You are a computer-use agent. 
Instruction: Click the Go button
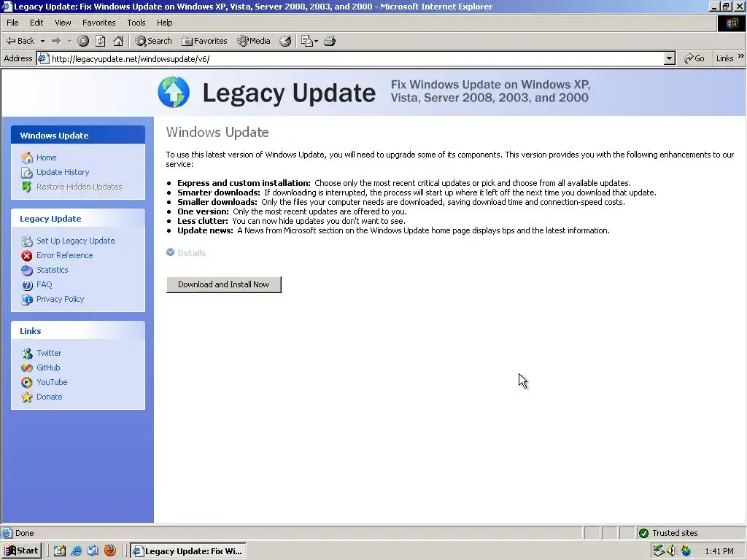pos(694,58)
